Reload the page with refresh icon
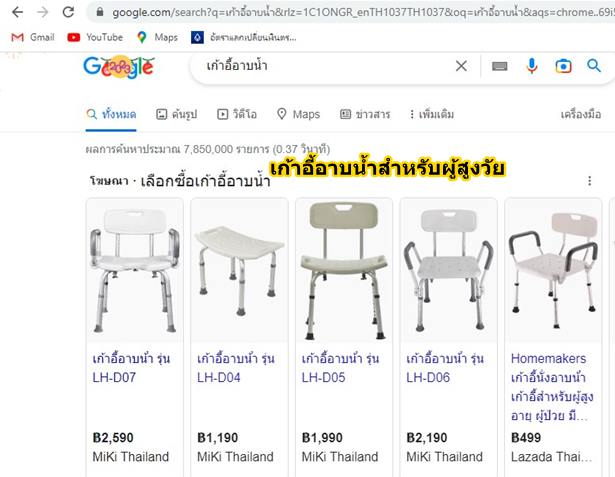The image size is (615, 477). (x=68, y=13)
